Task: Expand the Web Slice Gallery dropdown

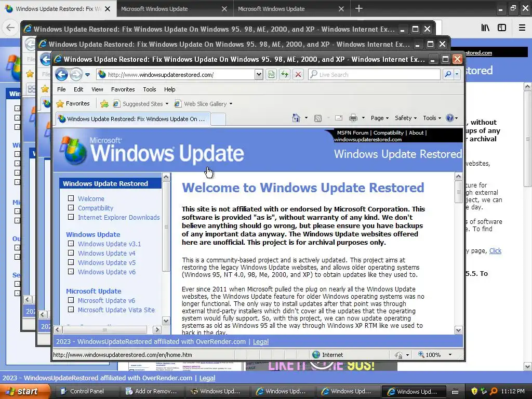Action: coord(231,104)
